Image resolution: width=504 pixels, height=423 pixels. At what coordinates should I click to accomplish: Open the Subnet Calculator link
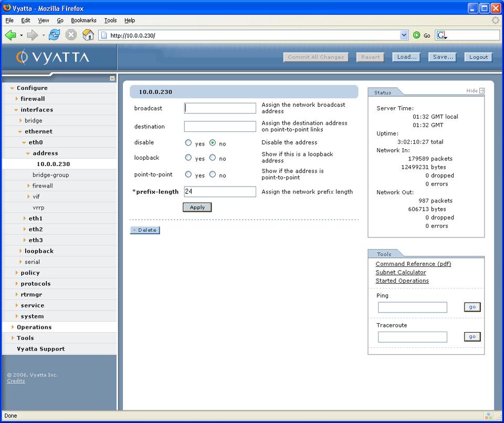401,272
